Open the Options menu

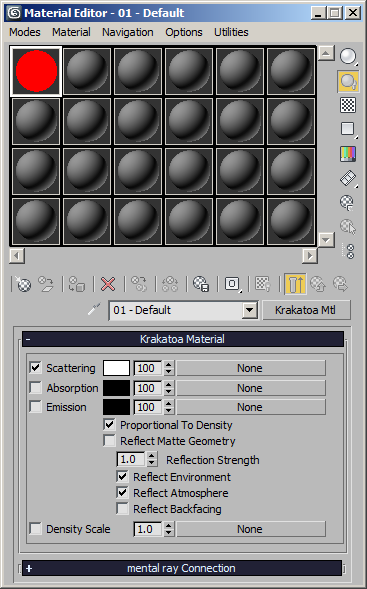184,32
